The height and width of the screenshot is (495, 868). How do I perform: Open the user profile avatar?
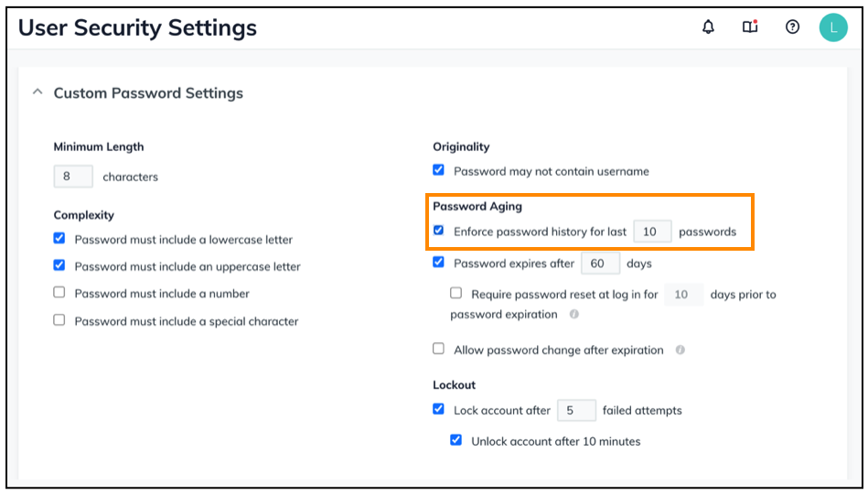tap(833, 27)
